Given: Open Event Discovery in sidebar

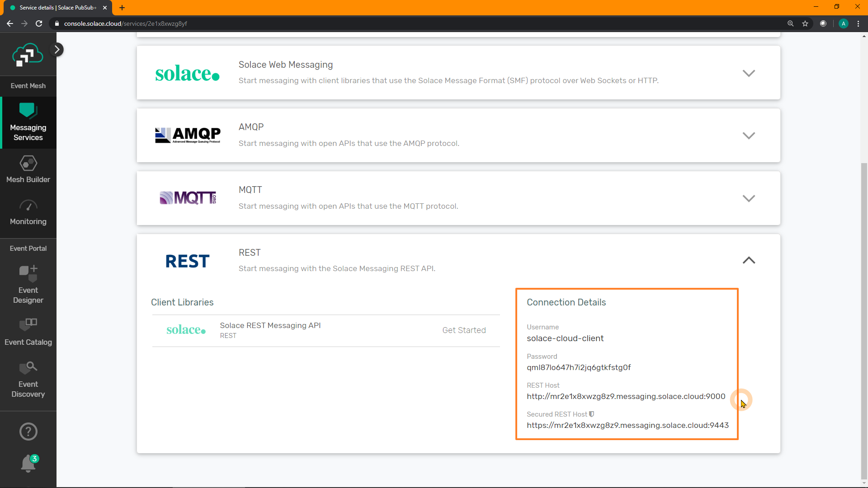Looking at the screenshot, I should [x=28, y=380].
